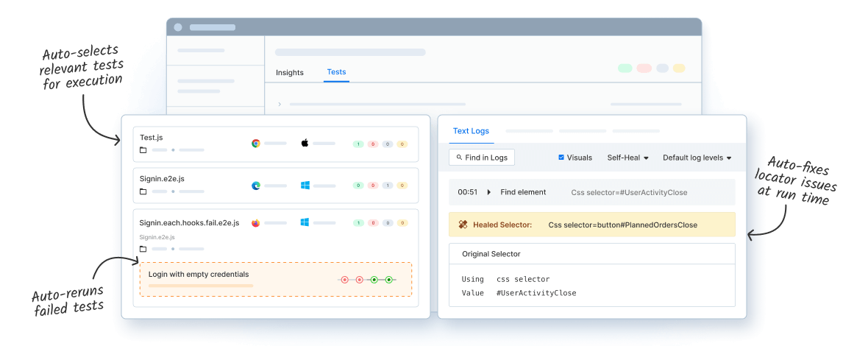Click the red status pill in the header
This screenshot has height=346, width=868.
(644, 68)
